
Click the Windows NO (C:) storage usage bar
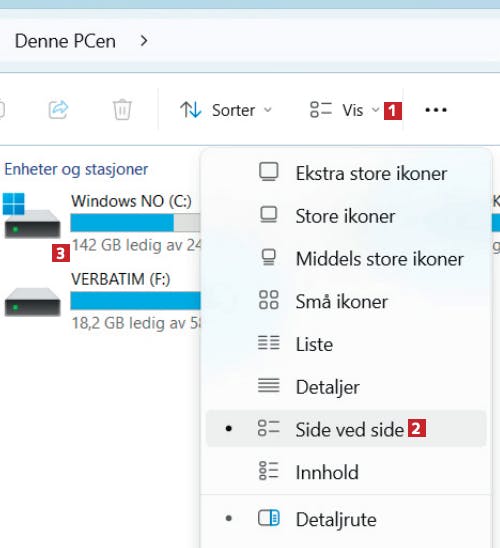(x=136, y=223)
